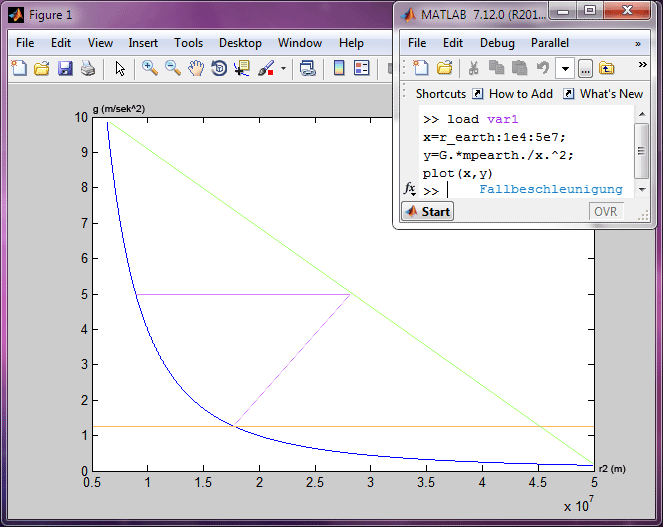This screenshot has height=527, width=663.
Task: Click x-axis label r2 (m)
Action: point(612,468)
